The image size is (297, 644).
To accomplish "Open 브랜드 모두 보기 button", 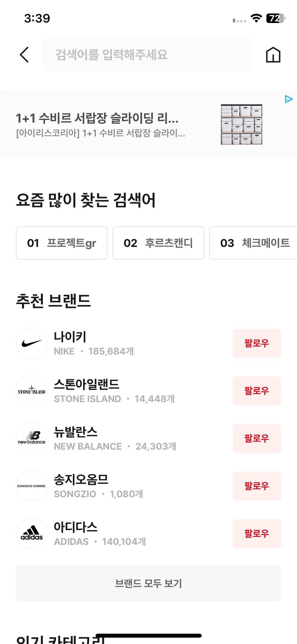I will [148, 583].
